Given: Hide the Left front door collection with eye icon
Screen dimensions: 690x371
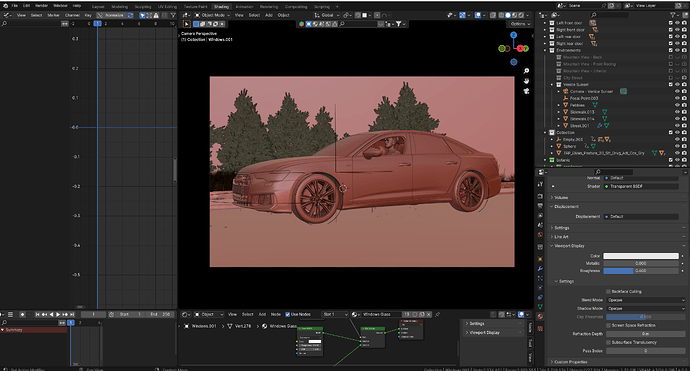Looking at the screenshot, I should [678, 23].
